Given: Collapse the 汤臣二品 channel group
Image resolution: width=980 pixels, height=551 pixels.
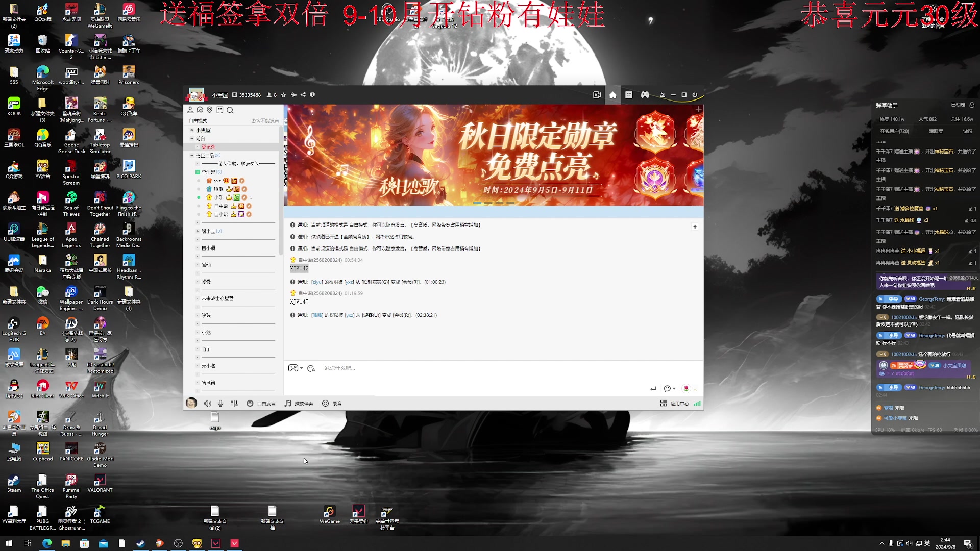Looking at the screenshot, I should point(192,155).
